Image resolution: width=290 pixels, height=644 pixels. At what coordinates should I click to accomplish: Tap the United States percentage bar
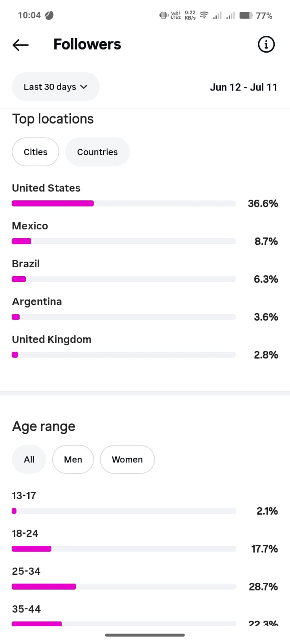124,203
